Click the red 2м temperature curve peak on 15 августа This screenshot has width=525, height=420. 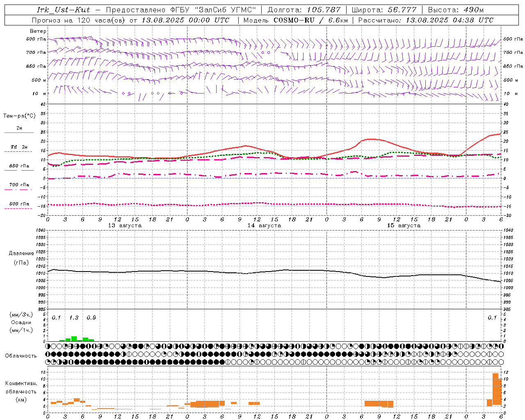(x=370, y=139)
